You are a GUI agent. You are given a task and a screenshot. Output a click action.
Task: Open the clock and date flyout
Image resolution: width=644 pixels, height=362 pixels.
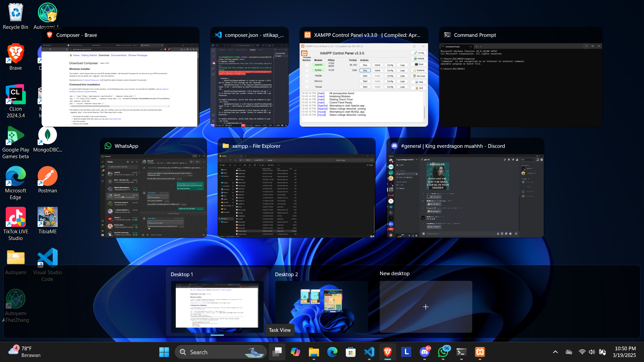(x=625, y=352)
